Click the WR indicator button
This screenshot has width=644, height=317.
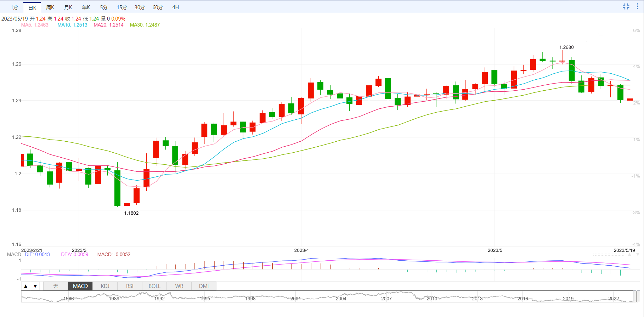click(x=179, y=286)
